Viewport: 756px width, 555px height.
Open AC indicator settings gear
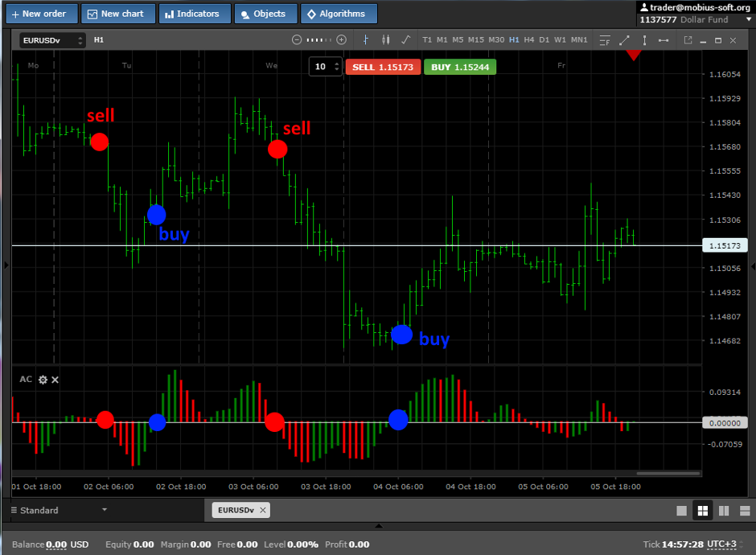(43, 380)
